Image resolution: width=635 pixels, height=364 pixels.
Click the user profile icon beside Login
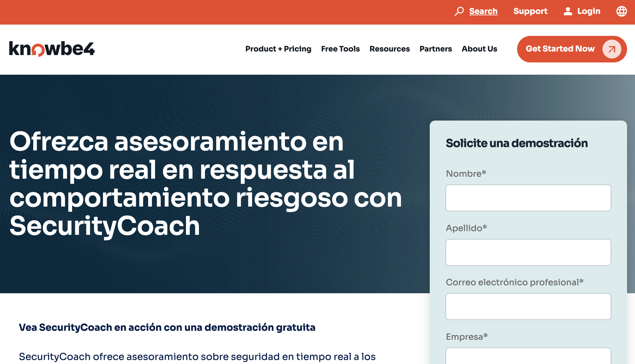(x=568, y=11)
